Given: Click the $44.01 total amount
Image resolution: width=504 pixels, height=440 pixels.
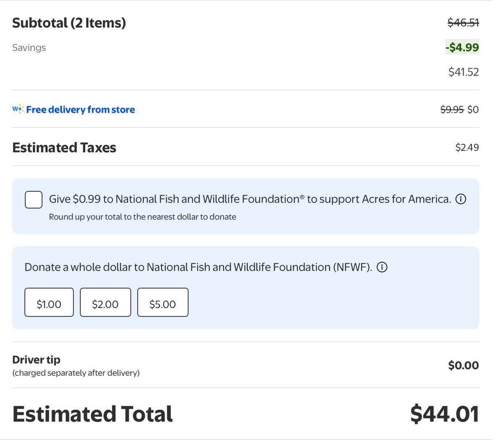Looking at the screenshot, I should click(444, 414).
